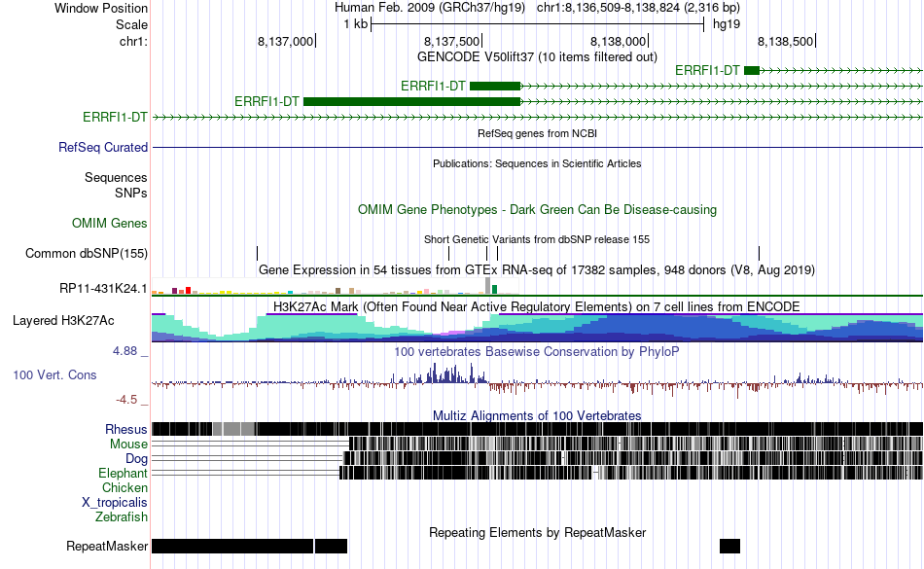Click the Common dbSNP(155) track label

(x=86, y=253)
